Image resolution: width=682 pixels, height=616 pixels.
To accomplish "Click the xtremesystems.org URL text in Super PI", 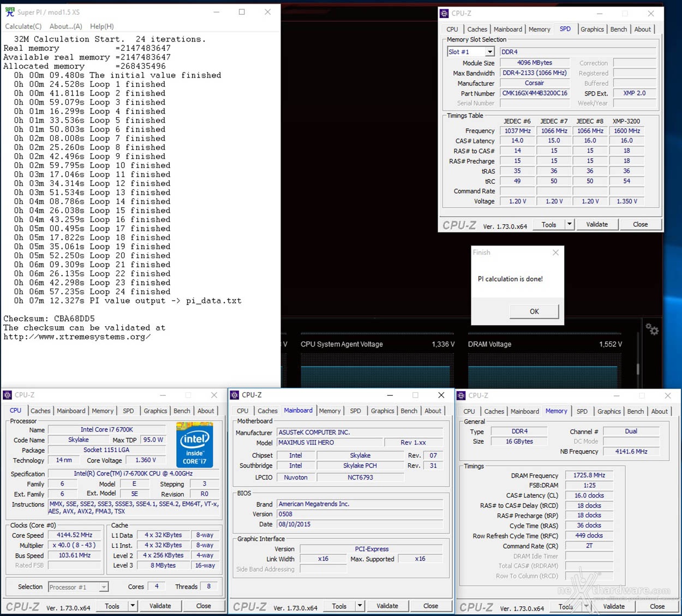I will click(77, 337).
